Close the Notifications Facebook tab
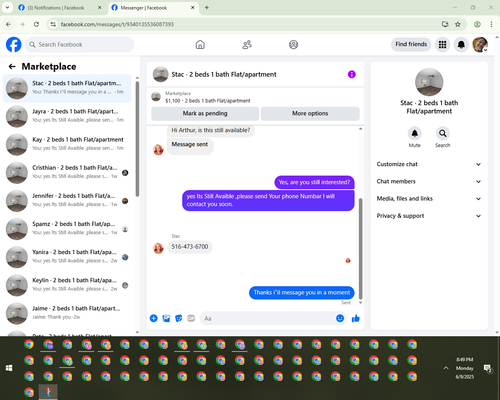The height and width of the screenshot is (400, 500). [99, 8]
